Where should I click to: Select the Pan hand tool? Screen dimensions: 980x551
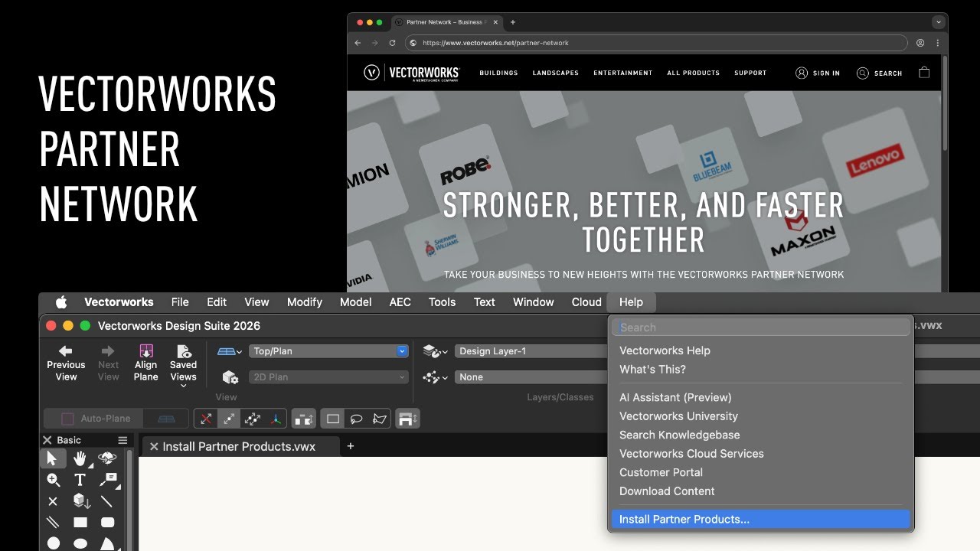80,458
